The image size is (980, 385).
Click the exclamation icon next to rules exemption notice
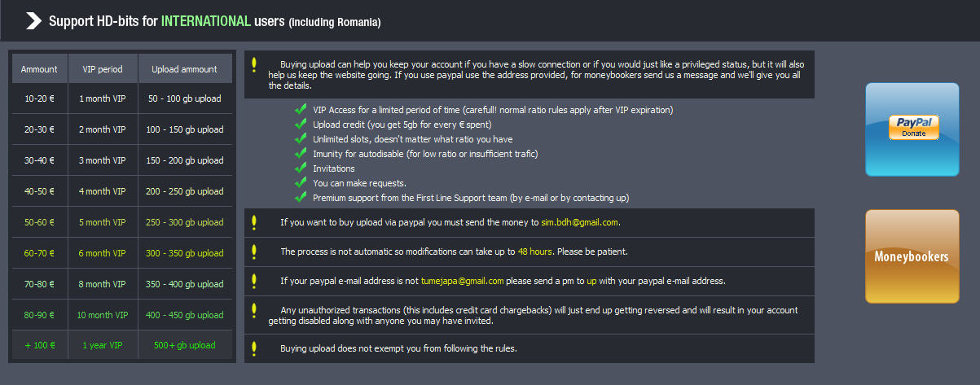254,348
